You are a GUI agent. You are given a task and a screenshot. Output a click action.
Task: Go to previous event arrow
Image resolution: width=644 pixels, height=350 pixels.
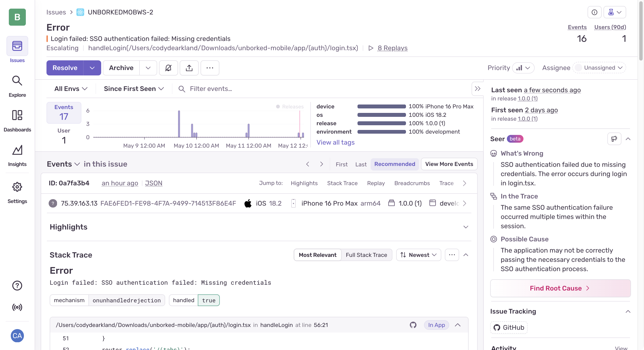point(308,164)
